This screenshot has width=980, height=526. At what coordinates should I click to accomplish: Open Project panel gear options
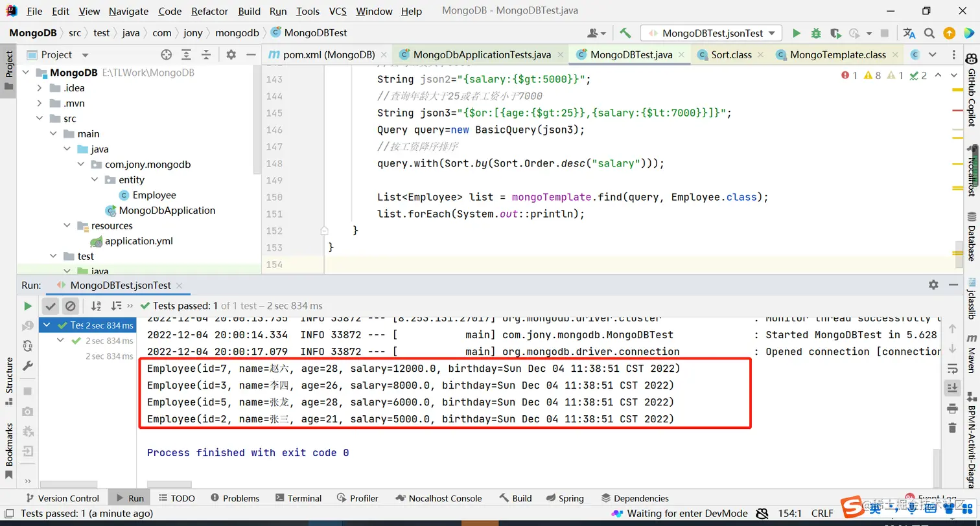coord(231,55)
